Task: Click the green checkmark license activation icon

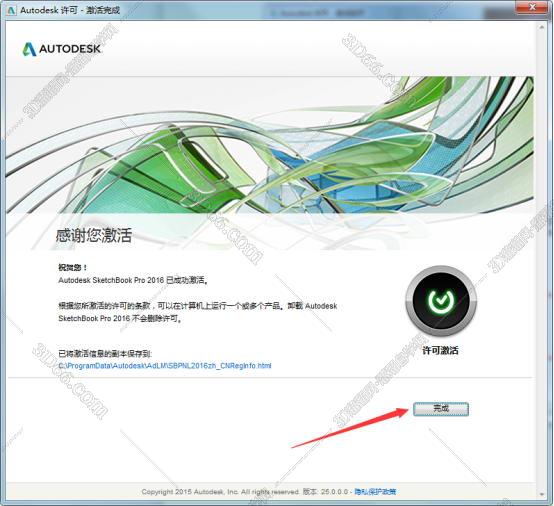Action: click(x=441, y=301)
